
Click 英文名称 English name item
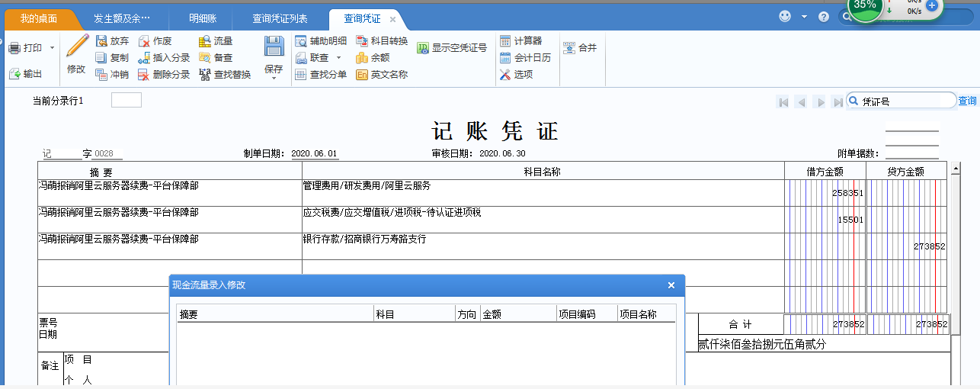tap(382, 75)
